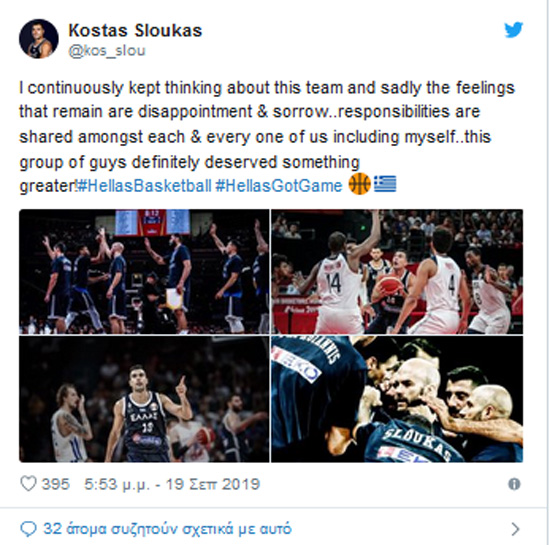550x545 pixels.
Task: Open Kostas Sloukas profile avatar
Action: [39, 39]
